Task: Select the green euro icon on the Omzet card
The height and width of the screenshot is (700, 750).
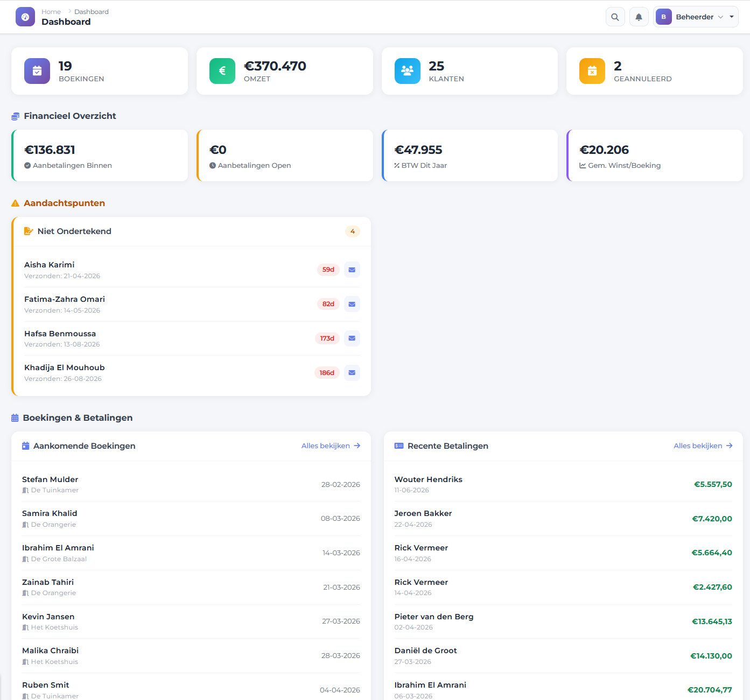Action: 222,70
